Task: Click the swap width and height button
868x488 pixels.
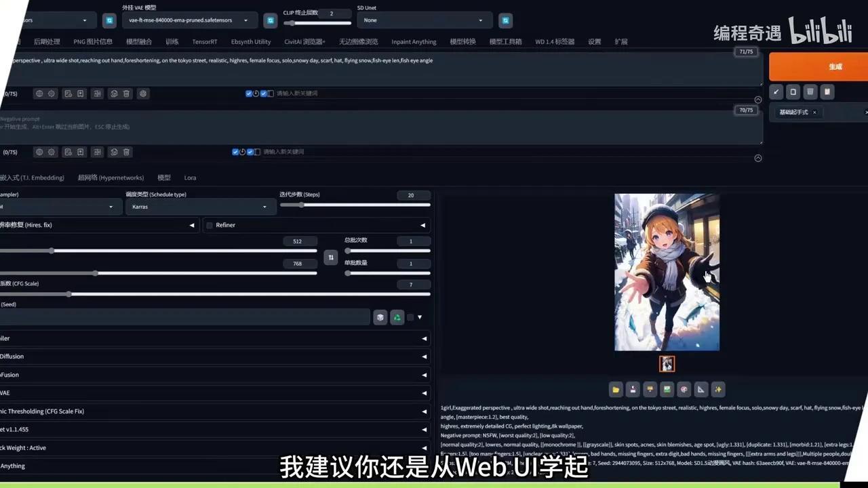Action: [x=331, y=258]
